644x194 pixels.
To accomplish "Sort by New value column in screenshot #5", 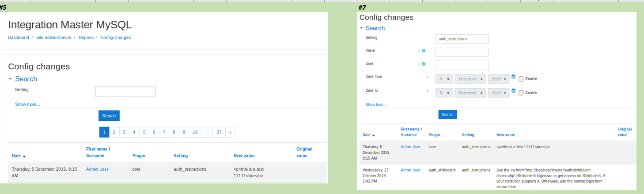I will (244, 156).
